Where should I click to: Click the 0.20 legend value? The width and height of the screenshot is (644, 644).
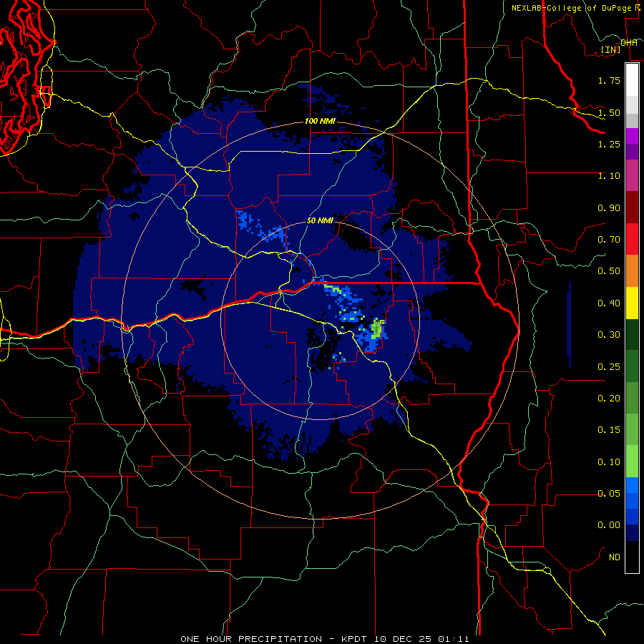click(x=609, y=399)
